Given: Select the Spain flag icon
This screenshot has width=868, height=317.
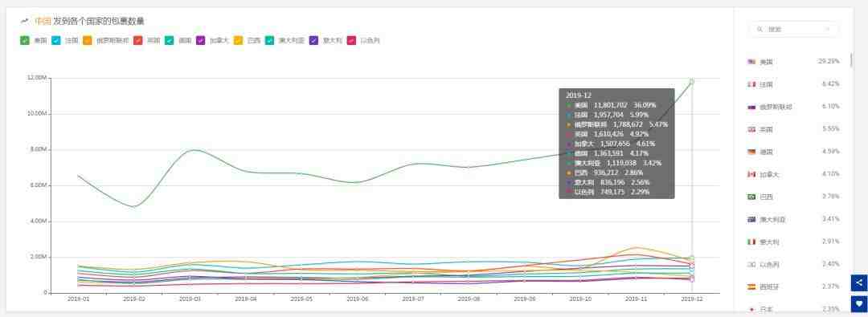Looking at the screenshot, I should tap(751, 287).
